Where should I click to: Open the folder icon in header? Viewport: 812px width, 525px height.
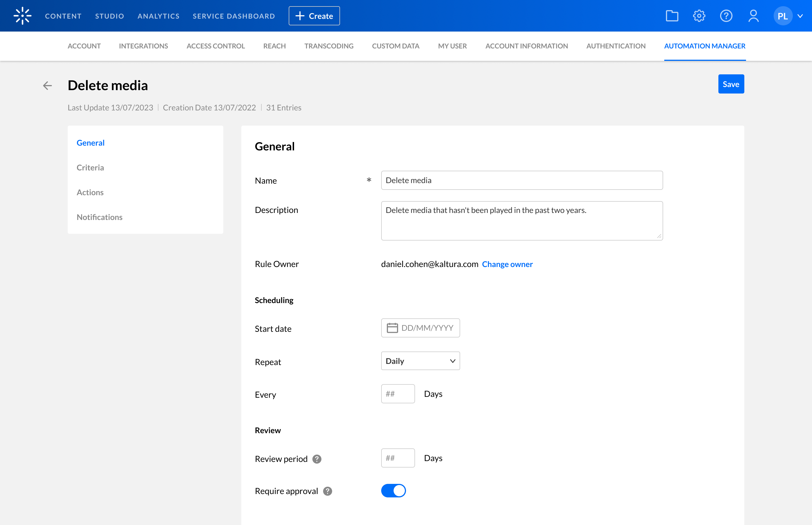click(672, 16)
